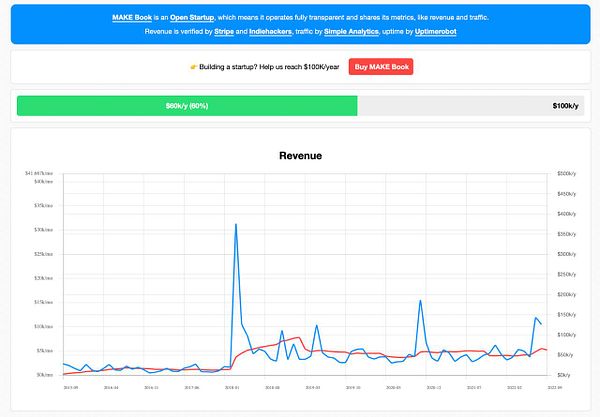Click the Revenue chart title
Image resolution: width=600 pixels, height=417 pixels.
300,156
